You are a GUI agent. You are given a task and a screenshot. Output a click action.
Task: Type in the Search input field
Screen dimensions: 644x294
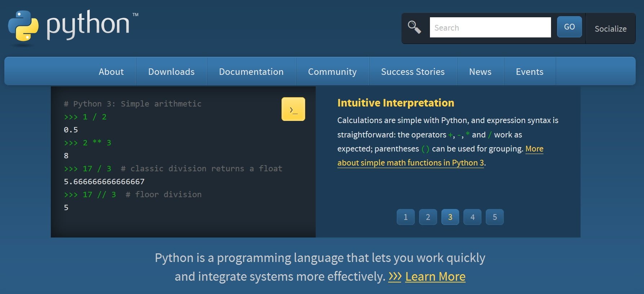tap(490, 27)
